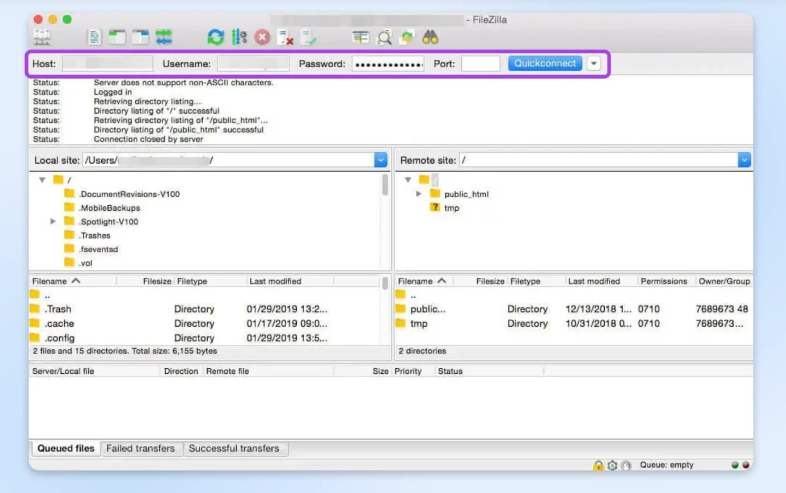Click the Host input field
This screenshot has width=786, height=493.
click(x=107, y=64)
